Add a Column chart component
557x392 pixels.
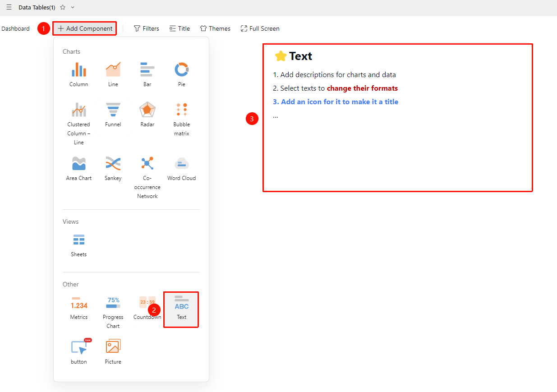(x=79, y=74)
